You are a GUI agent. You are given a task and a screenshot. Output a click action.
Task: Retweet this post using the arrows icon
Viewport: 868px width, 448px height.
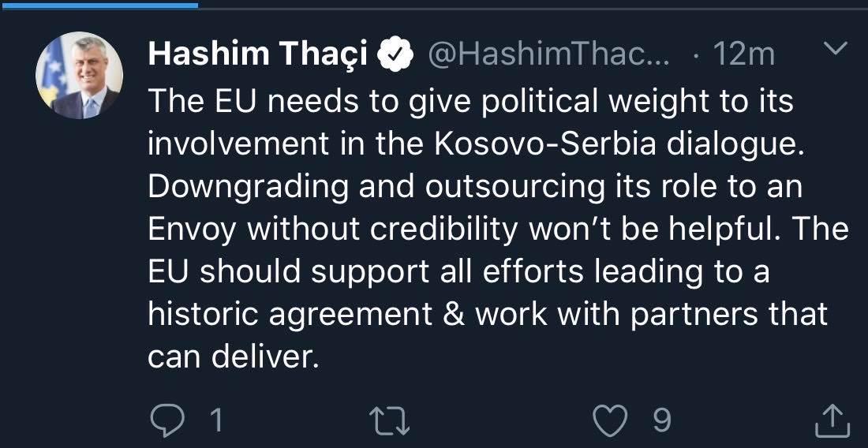click(x=389, y=421)
